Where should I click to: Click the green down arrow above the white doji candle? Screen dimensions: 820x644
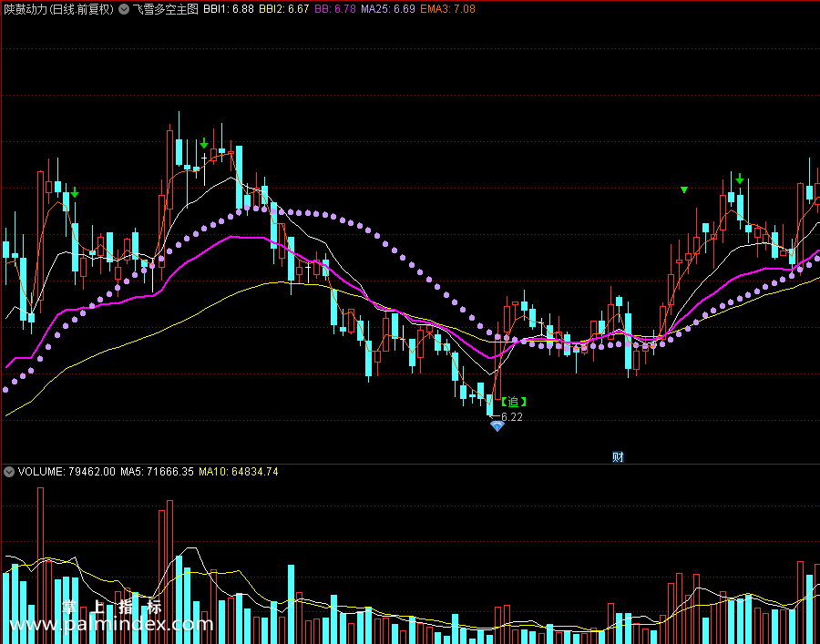pos(204,143)
